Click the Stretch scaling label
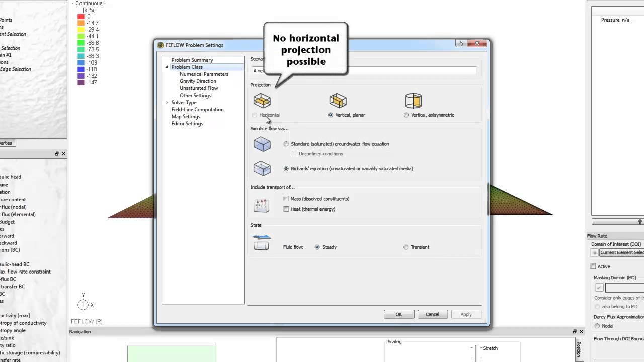Screen dimensions: 644x362 coord(490,348)
